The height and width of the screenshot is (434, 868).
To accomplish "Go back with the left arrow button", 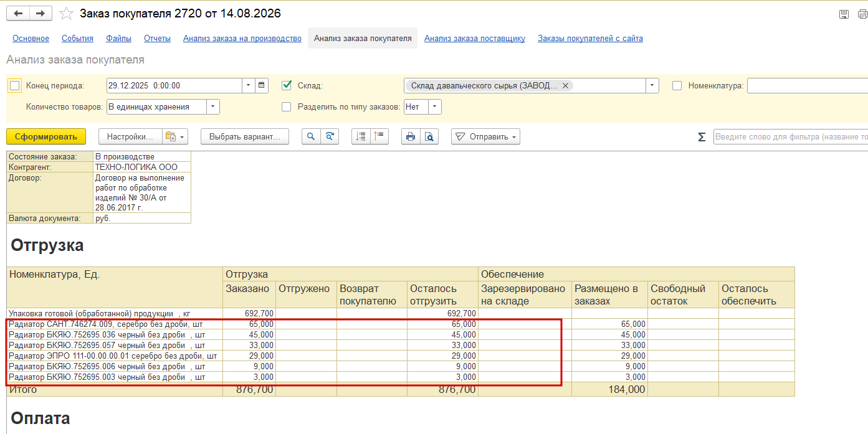I will click(17, 13).
